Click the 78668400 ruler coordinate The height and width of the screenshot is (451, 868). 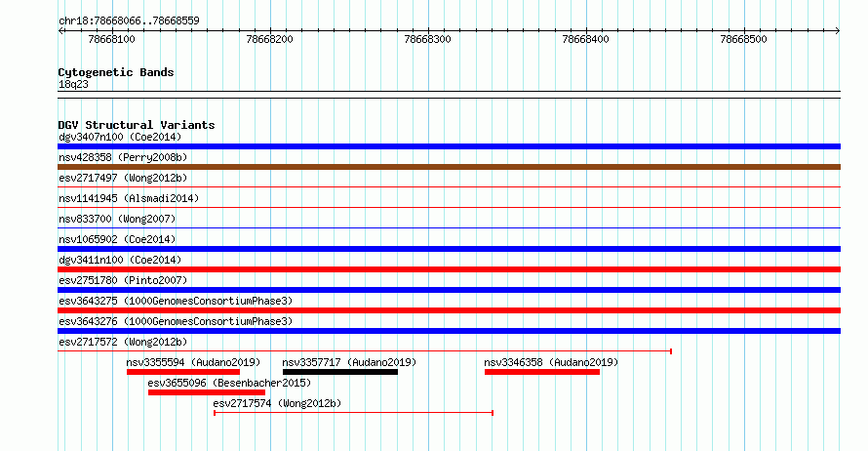(x=585, y=39)
